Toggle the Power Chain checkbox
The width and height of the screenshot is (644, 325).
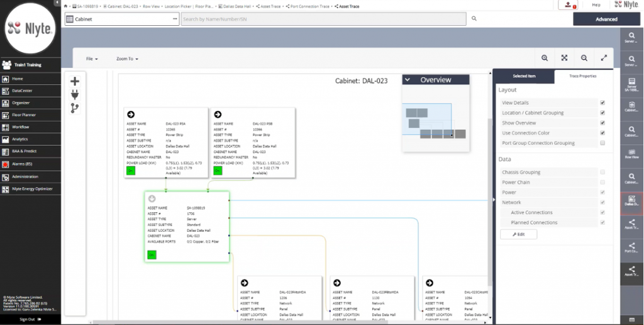point(602,182)
